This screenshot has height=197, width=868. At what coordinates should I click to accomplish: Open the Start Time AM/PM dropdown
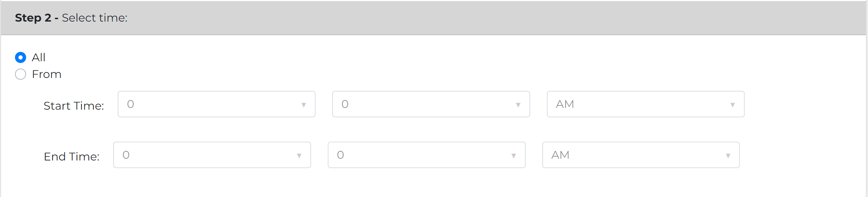pyautogui.click(x=646, y=104)
